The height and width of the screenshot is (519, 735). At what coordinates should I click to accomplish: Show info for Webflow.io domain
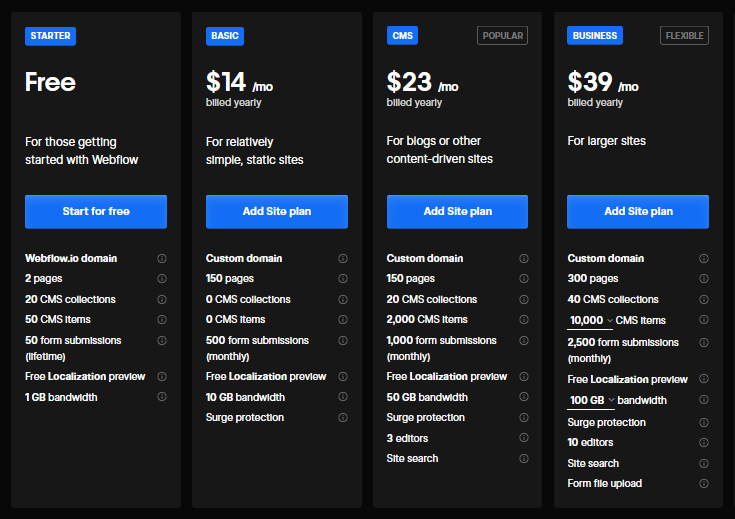tap(162, 258)
